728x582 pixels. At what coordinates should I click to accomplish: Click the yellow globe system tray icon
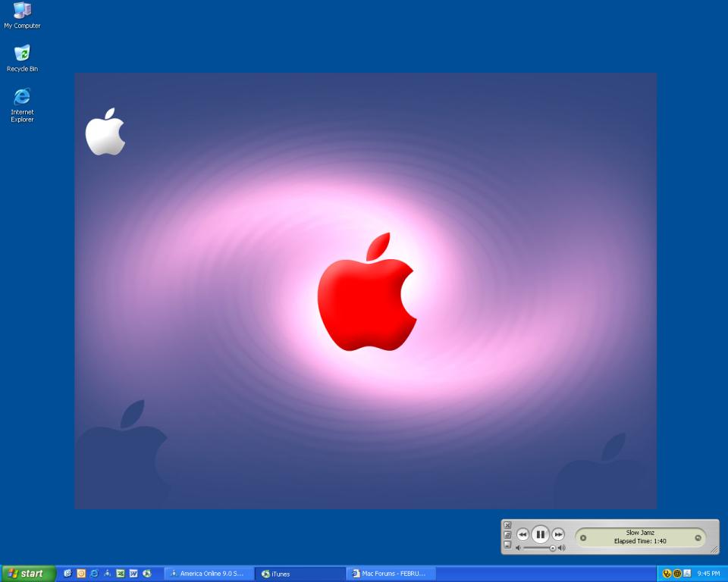pyautogui.click(x=677, y=574)
